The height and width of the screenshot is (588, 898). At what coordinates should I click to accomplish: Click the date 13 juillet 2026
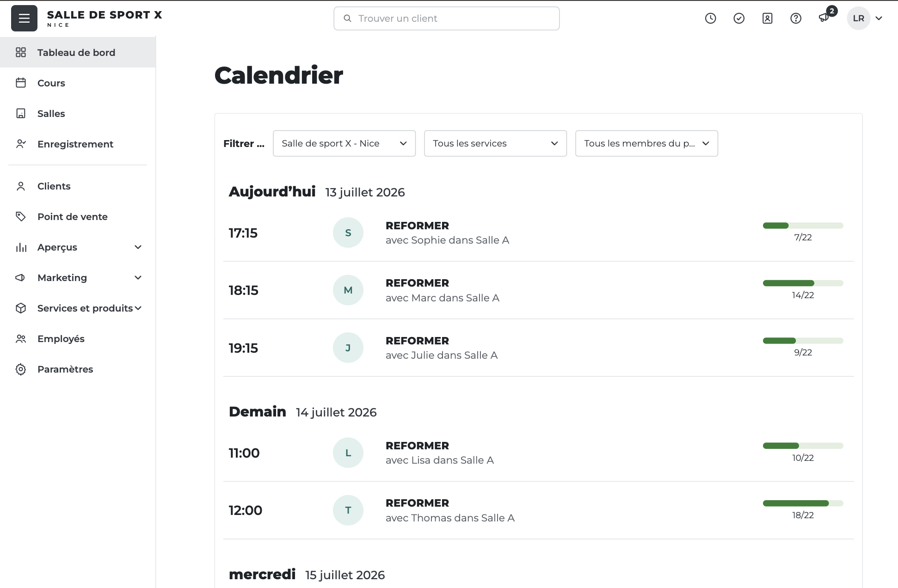tap(365, 192)
